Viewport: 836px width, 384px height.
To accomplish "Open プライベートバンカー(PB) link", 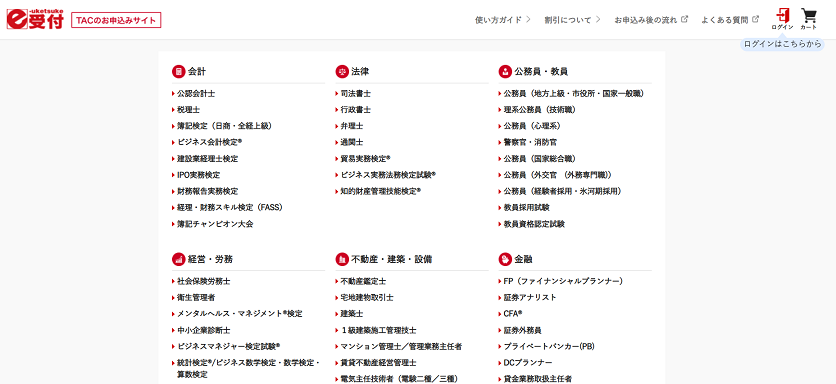I will 549,346.
